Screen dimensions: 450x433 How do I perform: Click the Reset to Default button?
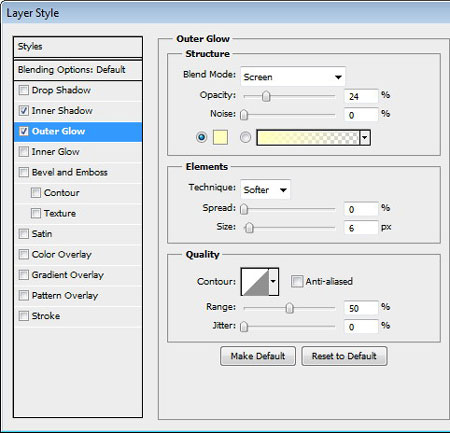tap(344, 356)
